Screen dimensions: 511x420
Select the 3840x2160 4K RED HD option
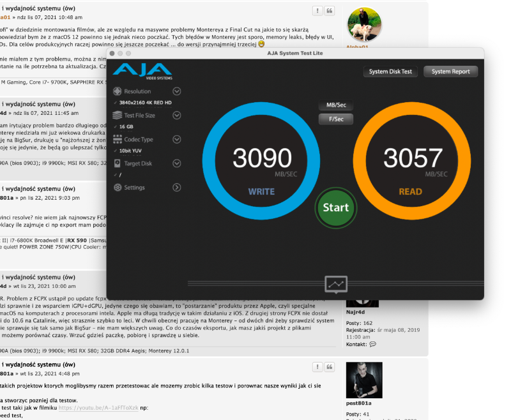point(146,103)
